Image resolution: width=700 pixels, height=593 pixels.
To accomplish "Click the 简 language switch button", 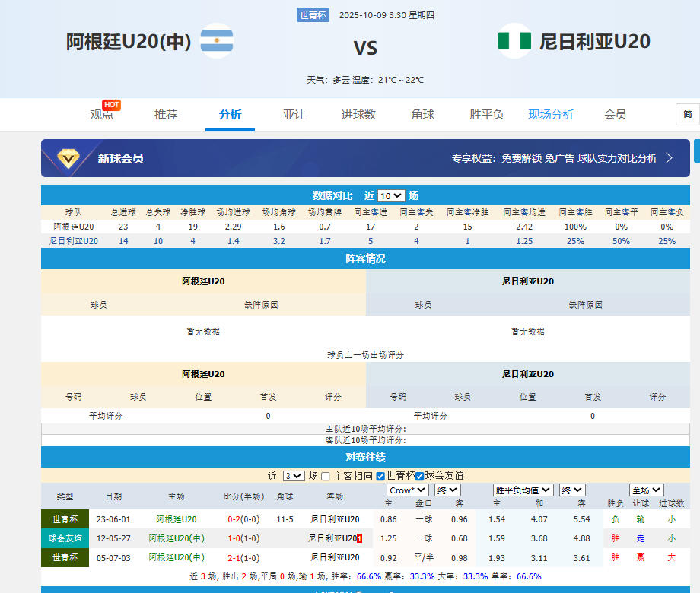I will point(687,114).
